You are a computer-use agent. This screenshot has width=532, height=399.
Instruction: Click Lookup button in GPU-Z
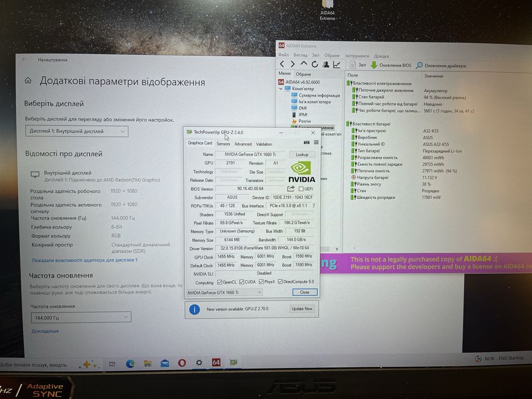tap(302, 154)
